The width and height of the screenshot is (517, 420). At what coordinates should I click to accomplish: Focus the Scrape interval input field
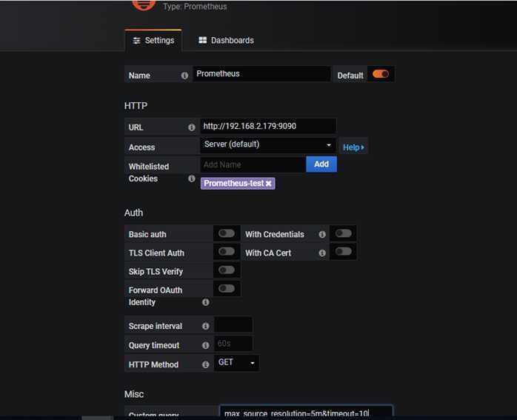[x=233, y=324]
